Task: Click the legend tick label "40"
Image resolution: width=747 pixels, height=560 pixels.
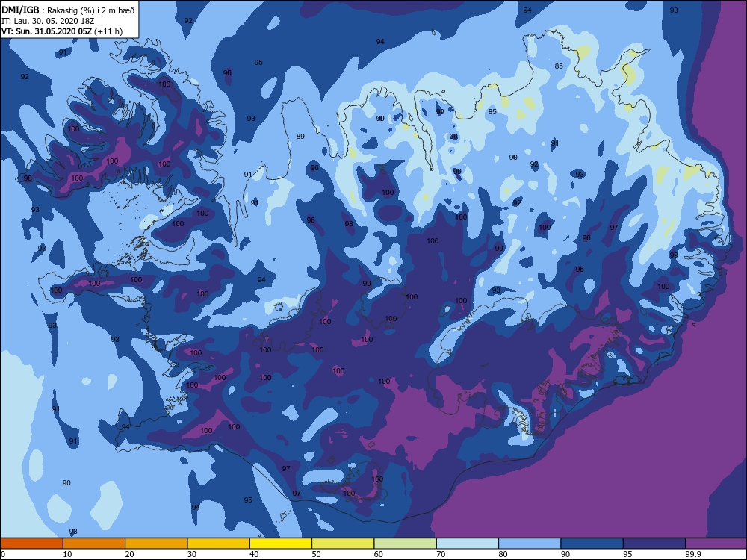Action: (255, 554)
